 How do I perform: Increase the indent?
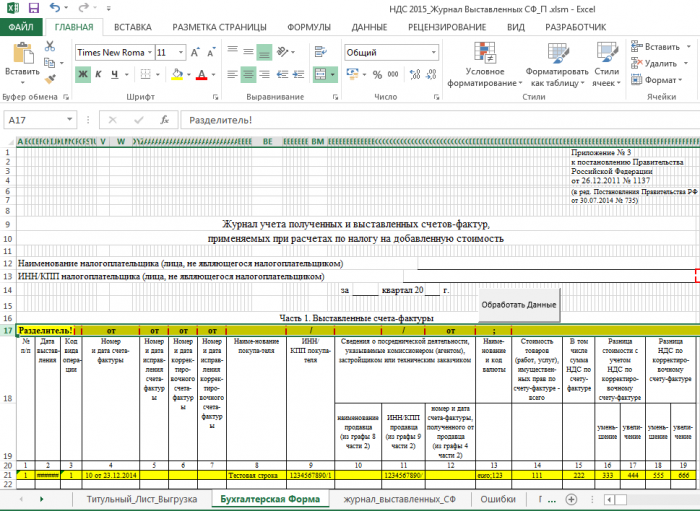coord(298,75)
